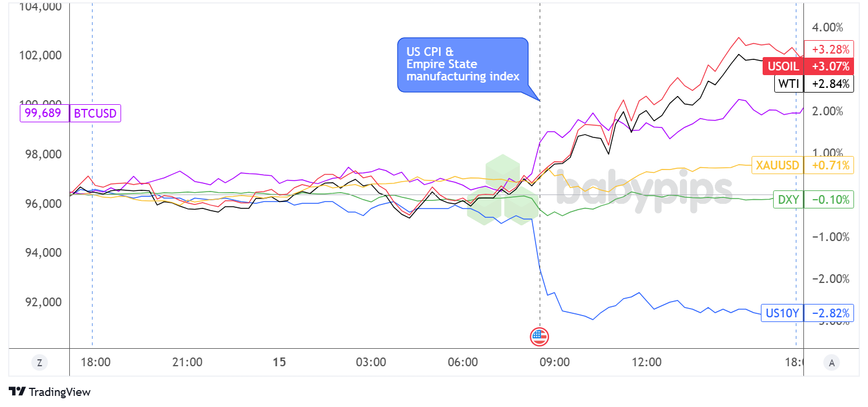Click the 99,689 BTCUSD price label
The image size is (868, 407).
click(x=44, y=113)
